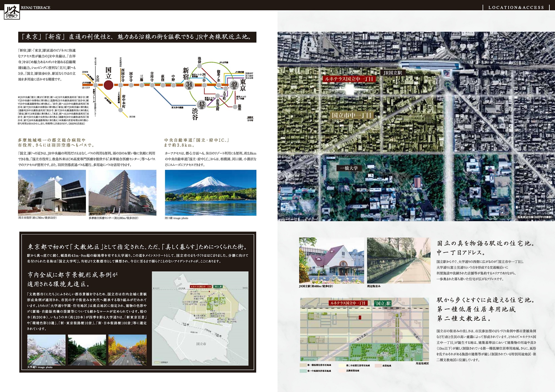
Task: Click the 第一種低層住居専用地域 legend swatch
Action: pyautogui.click(x=303, y=365)
